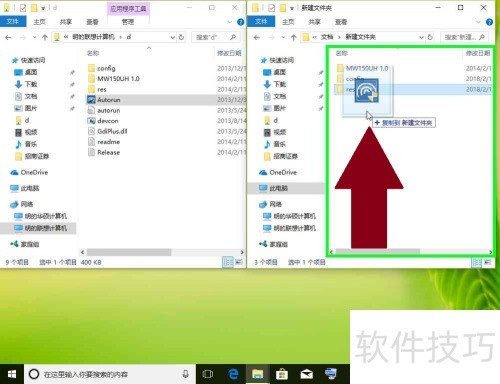Expand the left window address bar dropdown
Image resolution: width=500 pixels, height=384 pixels.
[173, 37]
